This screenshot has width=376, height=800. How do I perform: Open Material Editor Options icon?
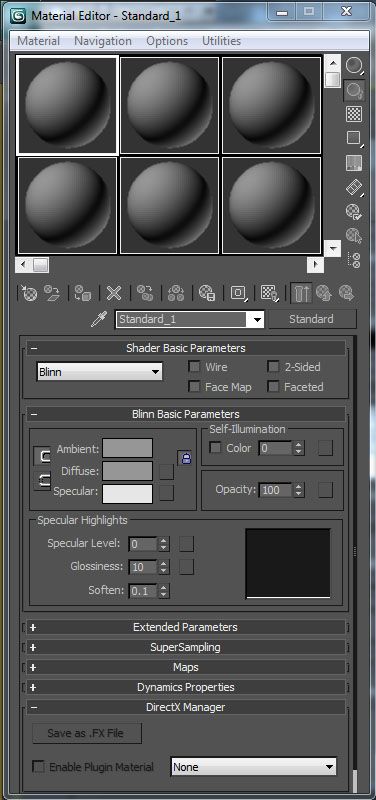pyautogui.click(x=354, y=211)
